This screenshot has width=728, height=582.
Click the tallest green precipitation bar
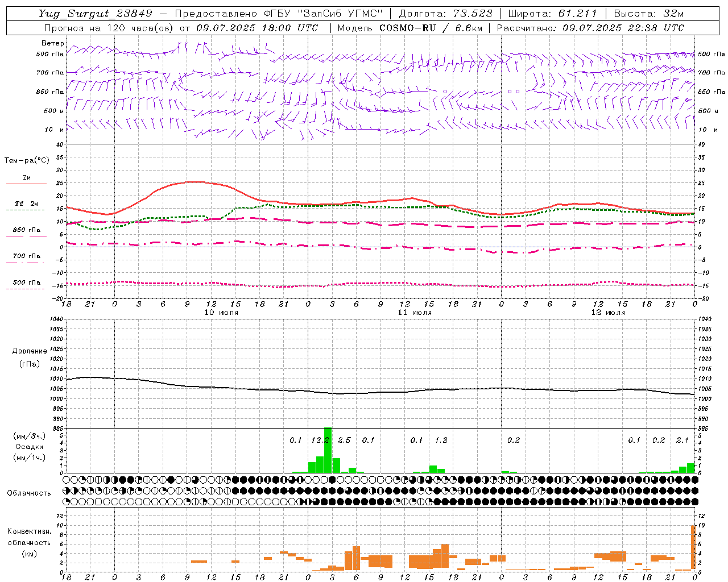coord(328,450)
